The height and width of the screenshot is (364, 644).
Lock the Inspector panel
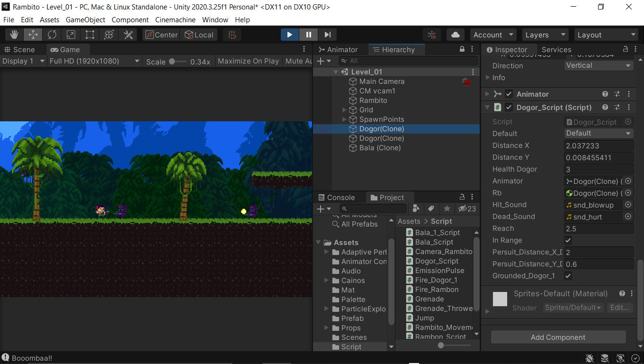coord(626,49)
